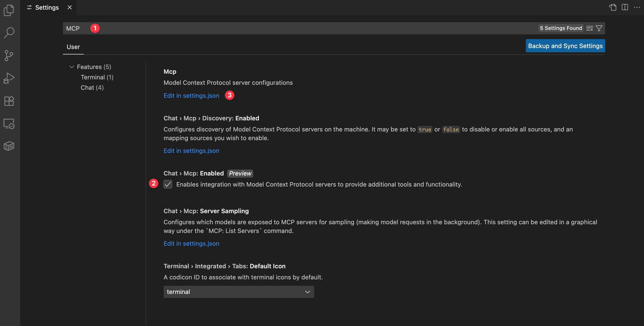Split the editor to the right
Image resolution: width=644 pixels, height=326 pixels.
(625, 7)
